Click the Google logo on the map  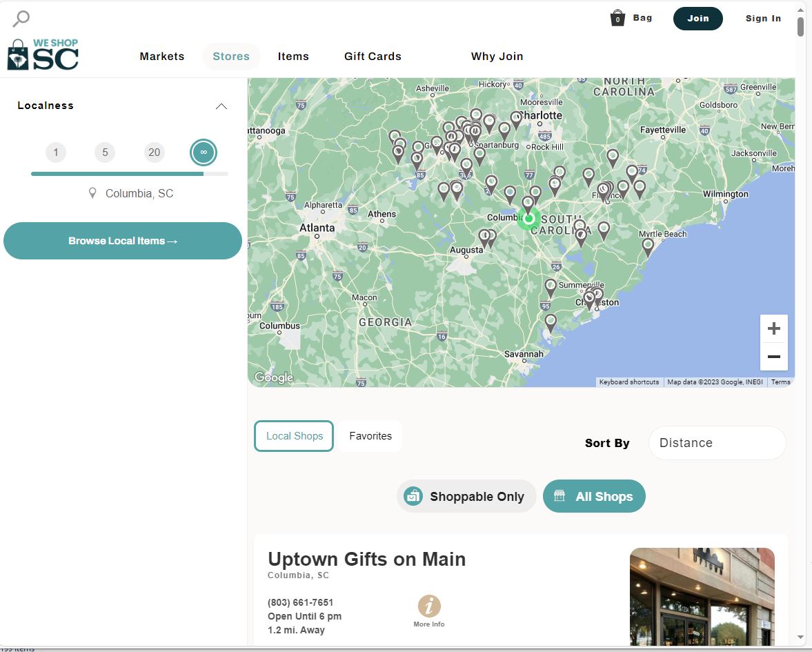273,377
